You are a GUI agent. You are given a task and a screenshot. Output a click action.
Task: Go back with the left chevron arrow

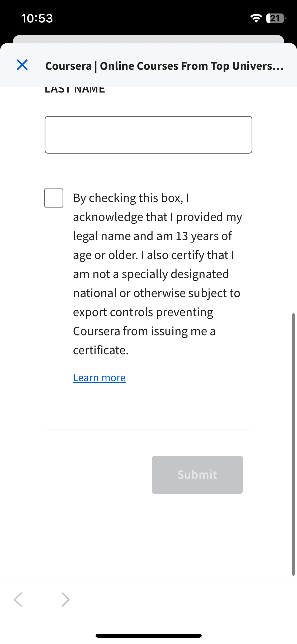18,599
